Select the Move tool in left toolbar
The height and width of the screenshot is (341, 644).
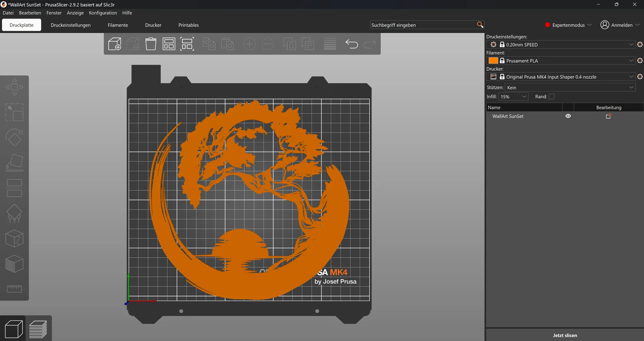[x=14, y=87]
